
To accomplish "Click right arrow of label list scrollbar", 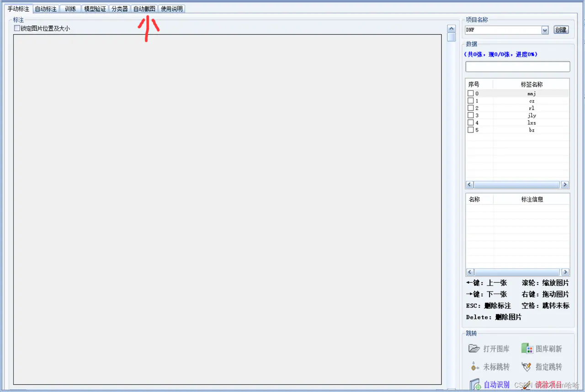I will coord(565,185).
